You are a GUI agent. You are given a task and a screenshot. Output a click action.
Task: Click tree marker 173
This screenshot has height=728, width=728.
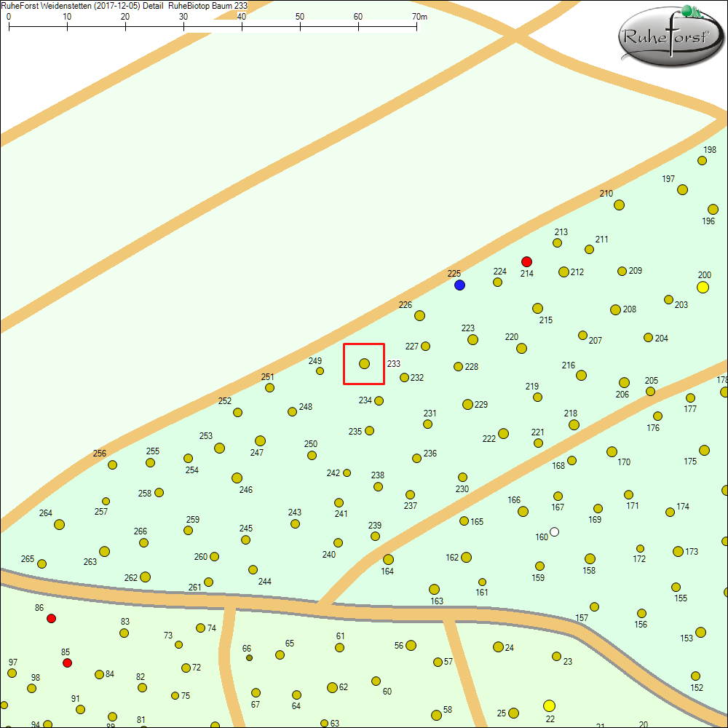coord(678,551)
